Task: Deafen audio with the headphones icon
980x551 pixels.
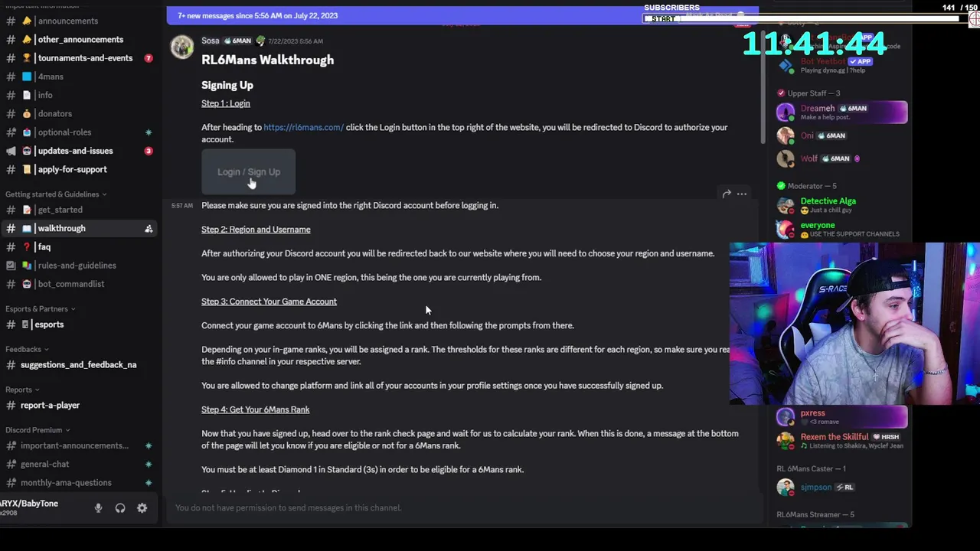Action: [120, 508]
